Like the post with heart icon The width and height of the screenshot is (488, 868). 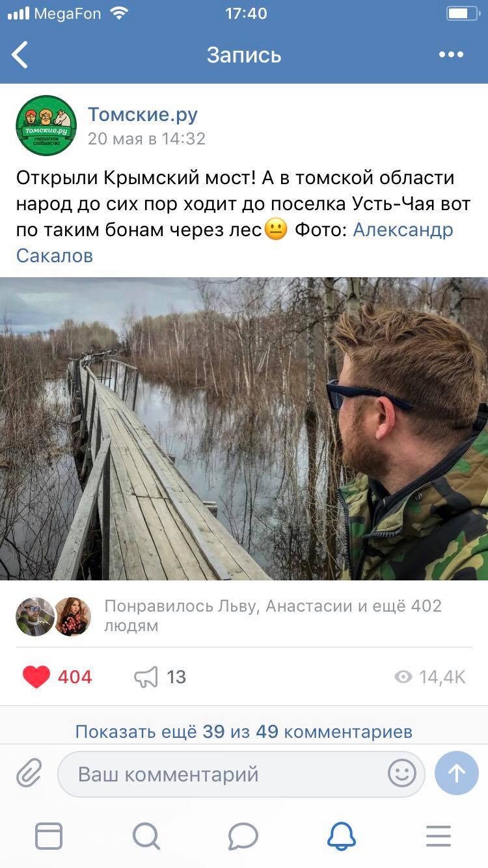click(36, 677)
